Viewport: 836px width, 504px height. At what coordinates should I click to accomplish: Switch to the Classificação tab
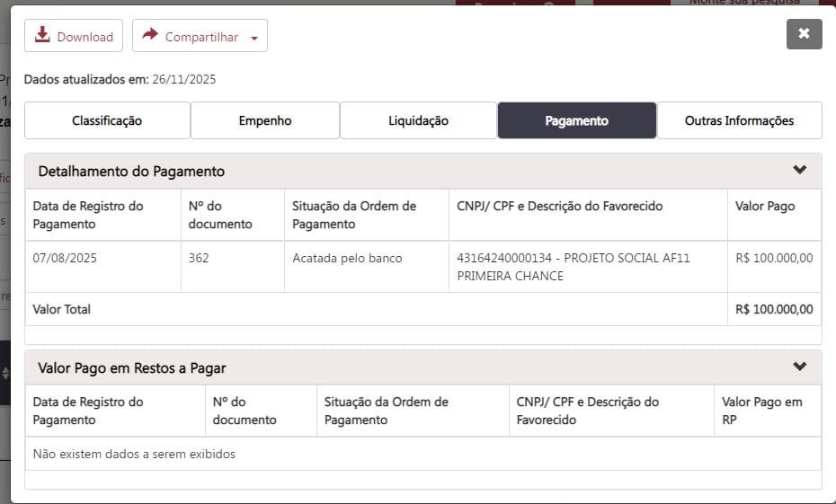107,120
